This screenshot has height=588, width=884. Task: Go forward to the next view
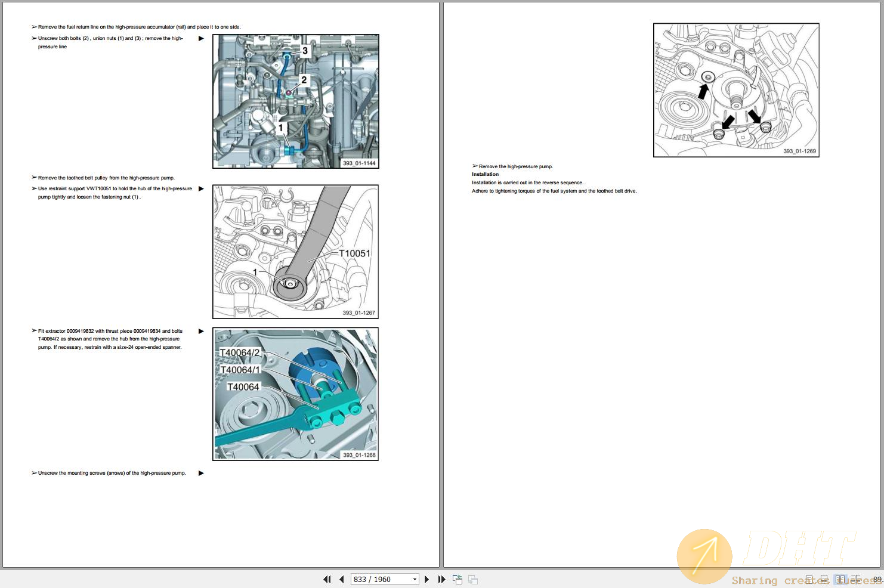pyautogui.click(x=473, y=579)
